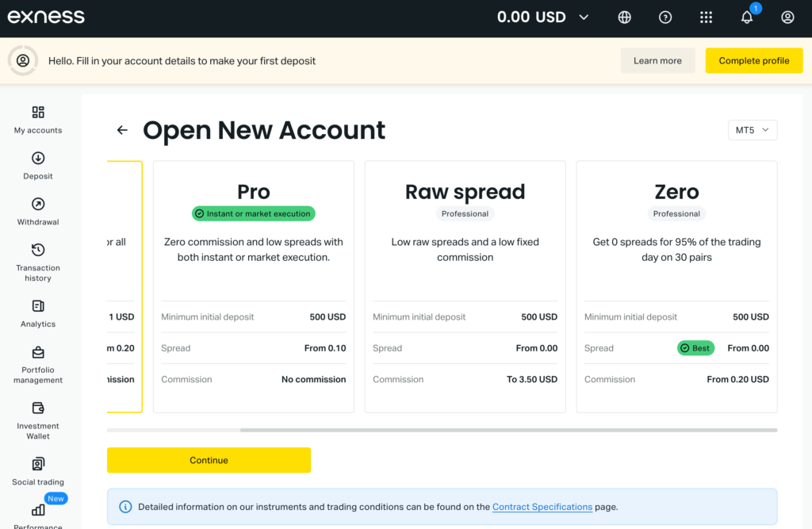Open Social trading in sidebar
Viewport: 812px width, 529px height.
(x=38, y=472)
